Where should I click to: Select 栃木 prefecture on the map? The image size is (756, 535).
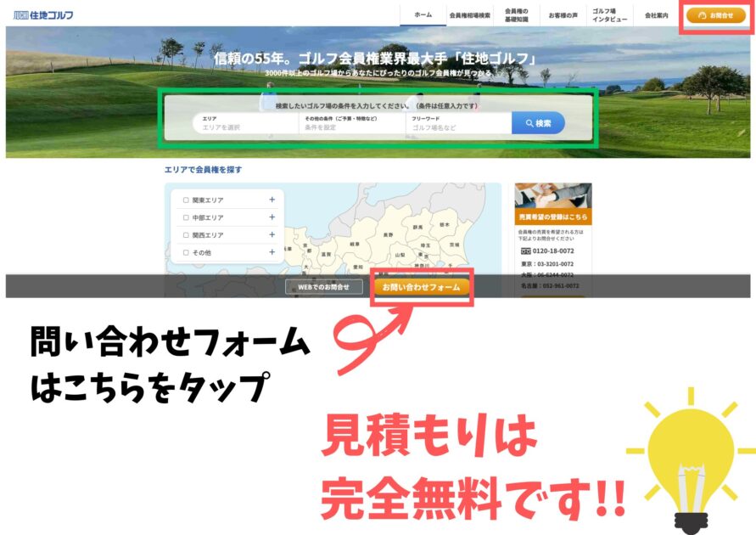444,224
